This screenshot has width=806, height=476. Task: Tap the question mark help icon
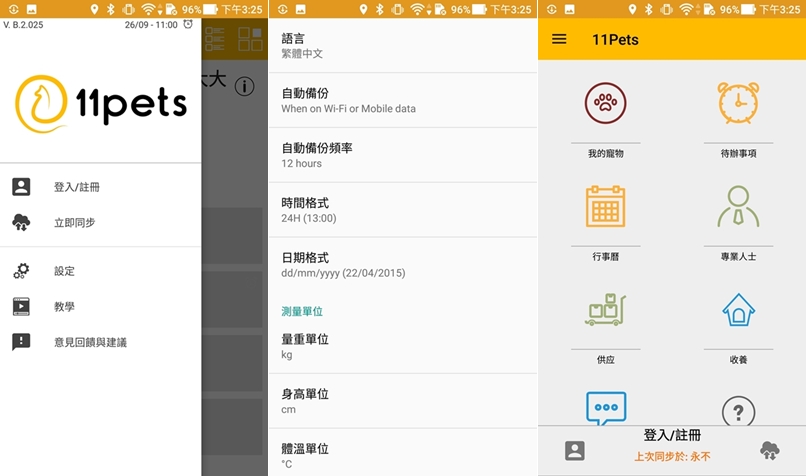[x=738, y=411]
